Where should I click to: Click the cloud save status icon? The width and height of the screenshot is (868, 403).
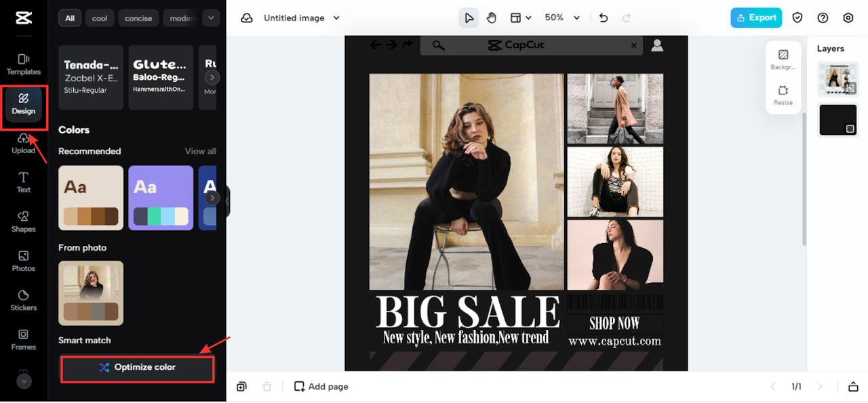[x=248, y=18]
